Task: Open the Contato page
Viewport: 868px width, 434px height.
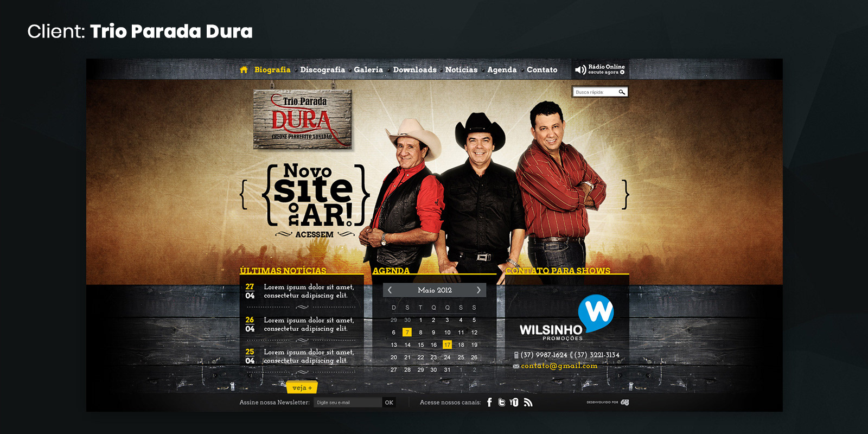Action: [542, 69]
